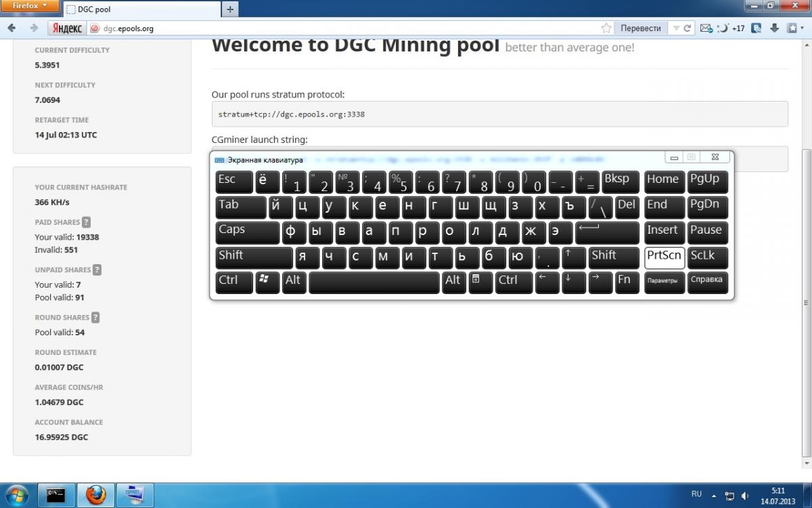Open the Windows Start orb

pos(16,495)
